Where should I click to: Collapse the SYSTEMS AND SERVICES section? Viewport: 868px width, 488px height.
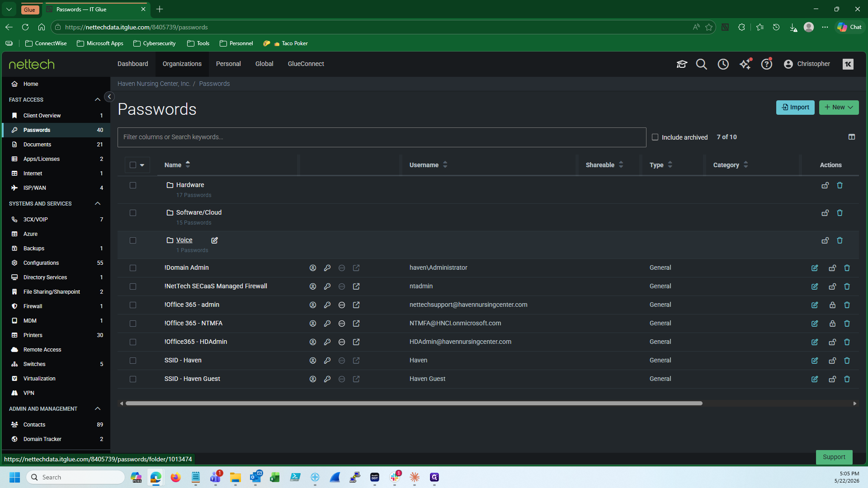click(97, 203)
